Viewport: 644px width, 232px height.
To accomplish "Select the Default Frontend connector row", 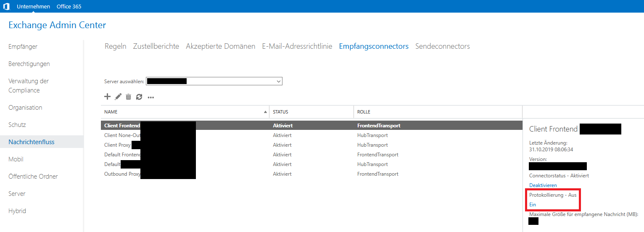I will 122,155.
